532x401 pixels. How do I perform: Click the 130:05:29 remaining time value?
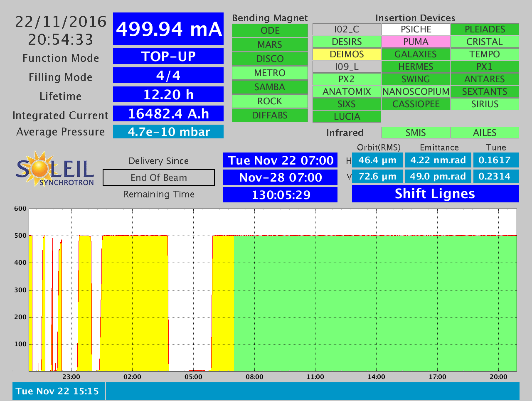281,195
